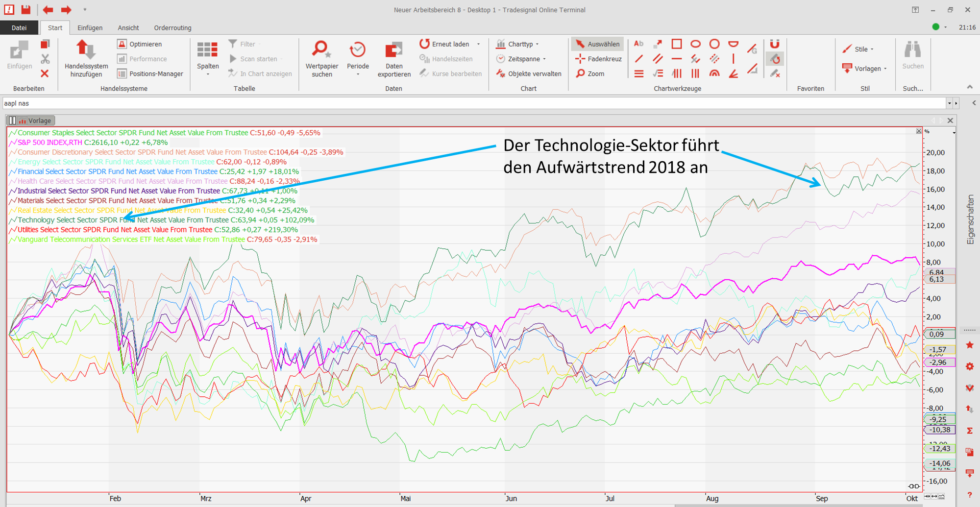Pick the text annotation 'Ab' tool
This screenshot has width=980, height=507.
(638, 44)
